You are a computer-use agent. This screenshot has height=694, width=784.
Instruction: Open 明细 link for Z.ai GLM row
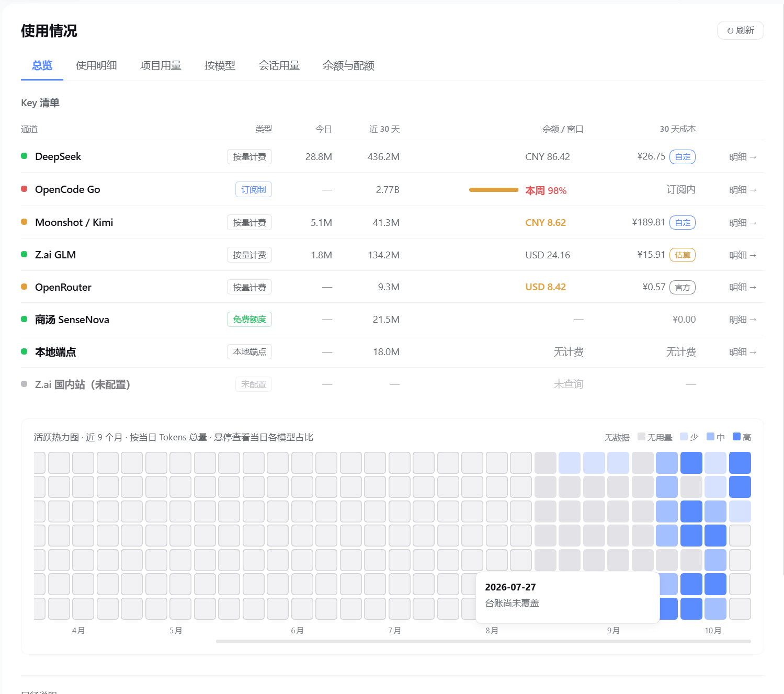(743, 255)
